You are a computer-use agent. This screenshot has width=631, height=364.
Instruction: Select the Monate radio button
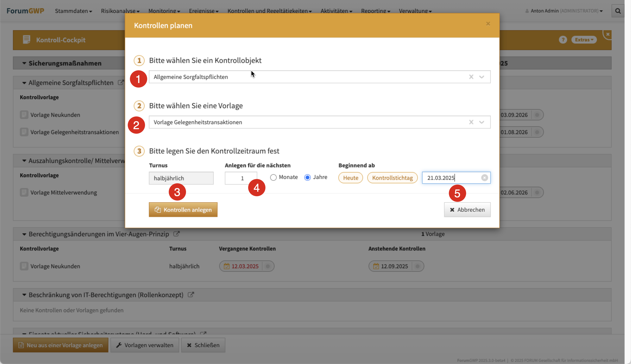273,177
